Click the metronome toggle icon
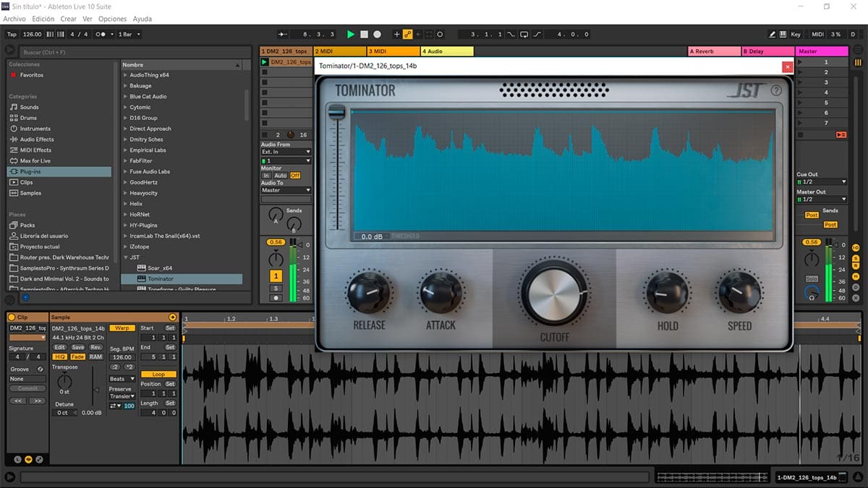This screenshot has height=488, width=868. [x=102, y=34]
